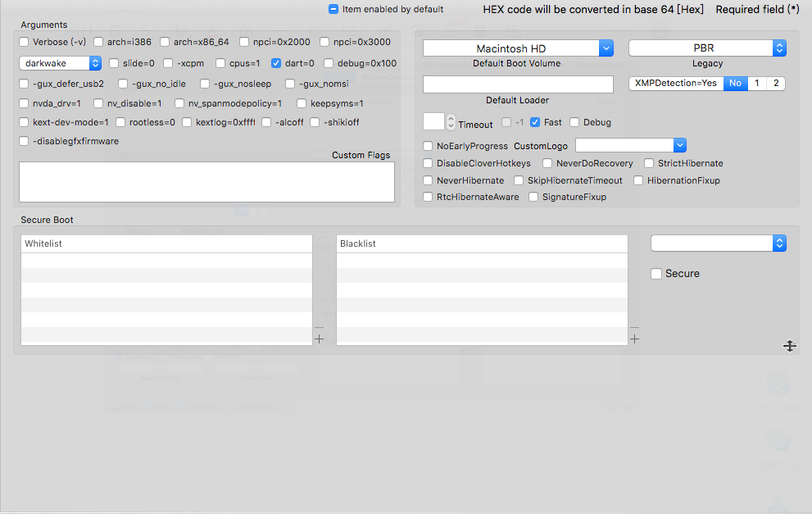Add an entry to the Blacklist
The image size is (812, 514).
click(x=634, y=339)
